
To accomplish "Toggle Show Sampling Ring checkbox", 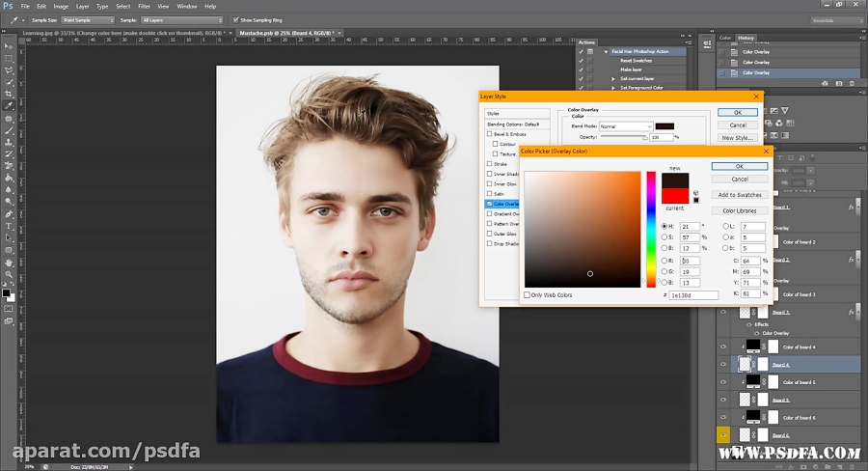I will click(x=236, y=20).
